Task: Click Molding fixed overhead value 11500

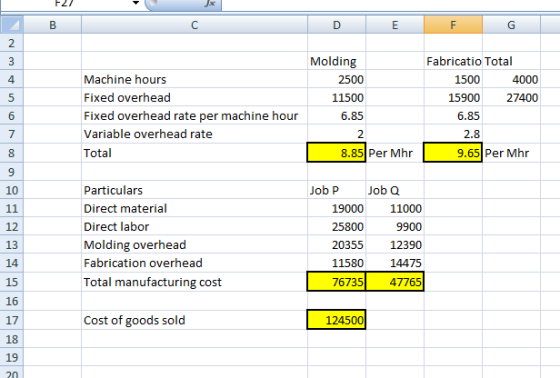Action: click(x=336, y=98)
